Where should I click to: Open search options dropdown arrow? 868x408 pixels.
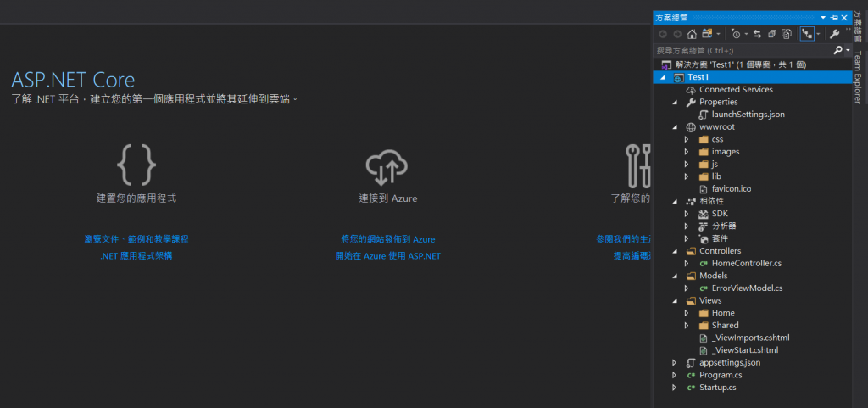(x=848, y=50)
